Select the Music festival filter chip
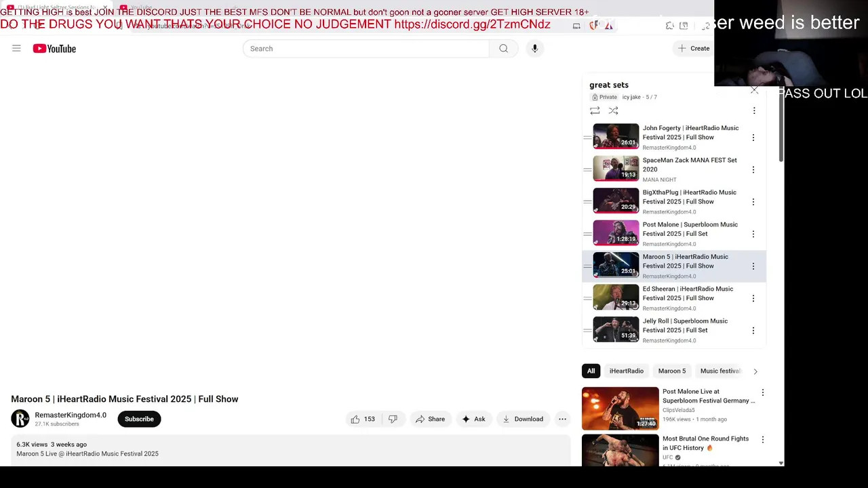The height and width of the screenshot is (488, 868). pos(720,371)
